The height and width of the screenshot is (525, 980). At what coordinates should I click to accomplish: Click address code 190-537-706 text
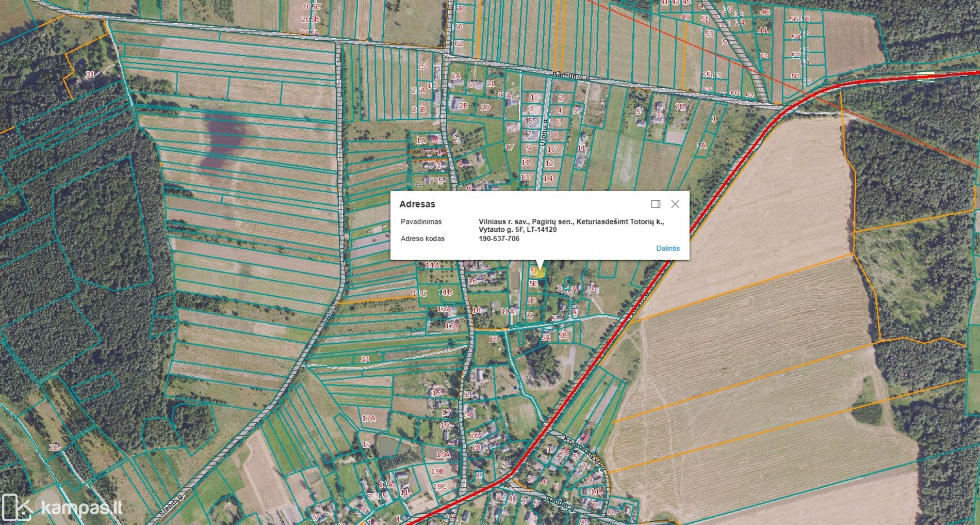pos(499,239)
